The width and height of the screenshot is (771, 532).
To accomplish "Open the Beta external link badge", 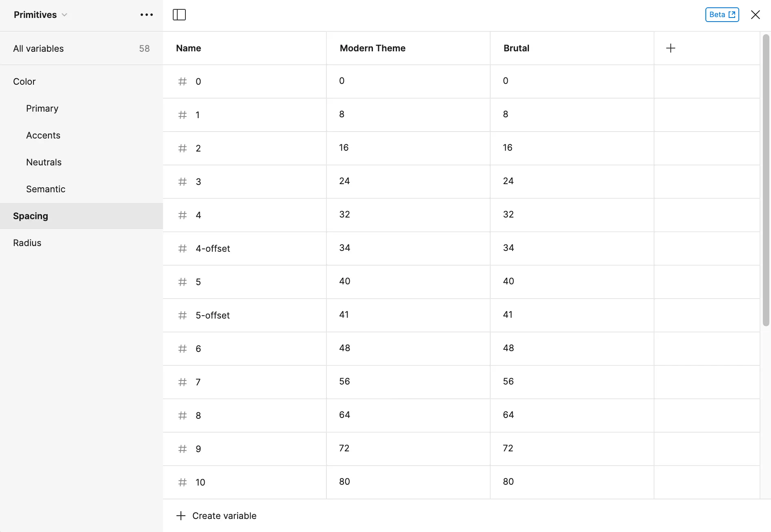I will pyautogui.click(x=722, y=15).
